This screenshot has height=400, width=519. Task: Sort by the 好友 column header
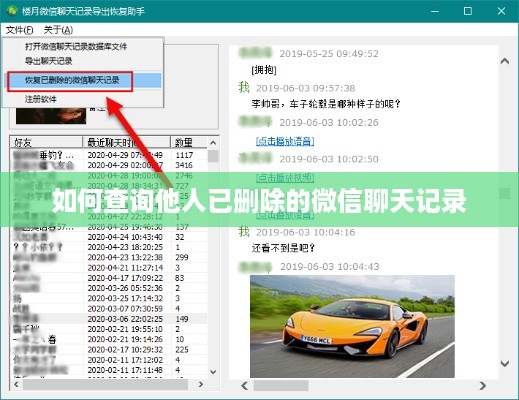(46, 142)
